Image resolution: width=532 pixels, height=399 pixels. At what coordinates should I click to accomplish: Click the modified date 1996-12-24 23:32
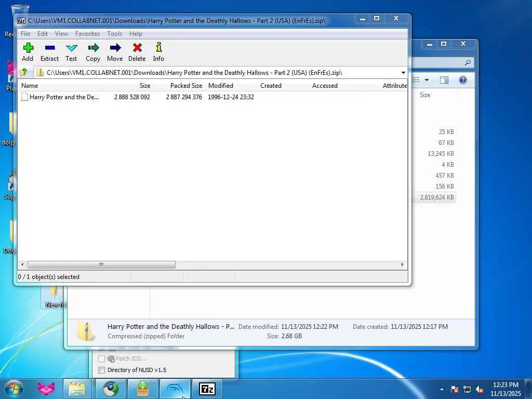click(x=231, y=97)
